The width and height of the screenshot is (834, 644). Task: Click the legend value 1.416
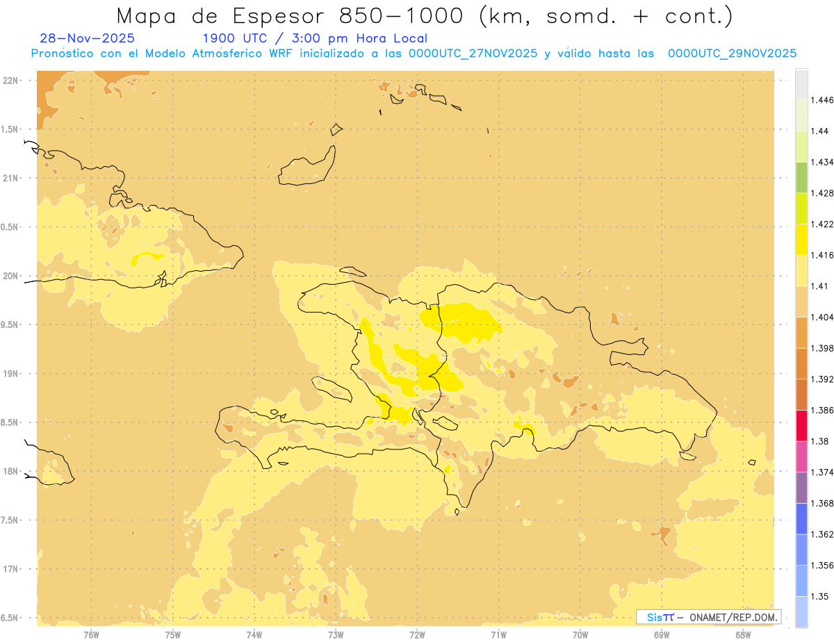(823, 255)
